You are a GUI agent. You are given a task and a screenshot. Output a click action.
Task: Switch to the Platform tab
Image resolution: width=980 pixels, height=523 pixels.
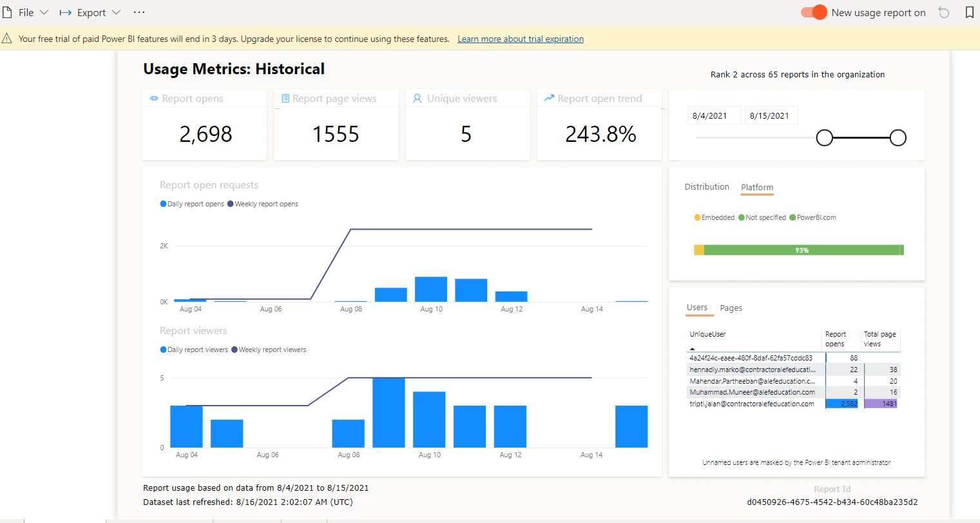(x=757, y=188)
